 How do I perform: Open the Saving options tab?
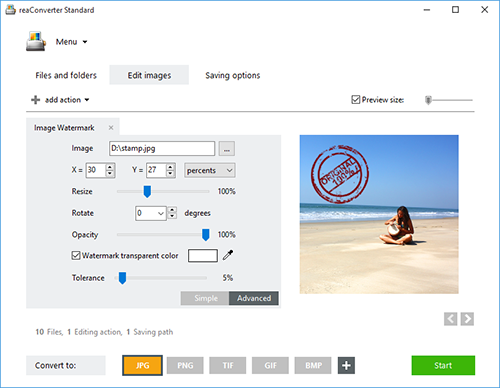point(233,75)
